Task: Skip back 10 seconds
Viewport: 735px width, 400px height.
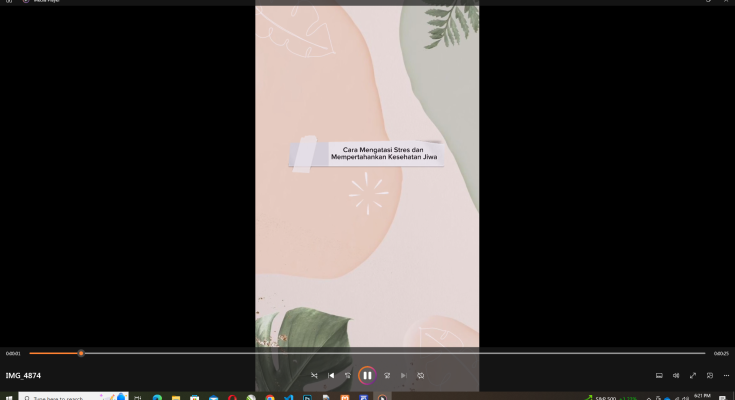Action: point(349,376)
